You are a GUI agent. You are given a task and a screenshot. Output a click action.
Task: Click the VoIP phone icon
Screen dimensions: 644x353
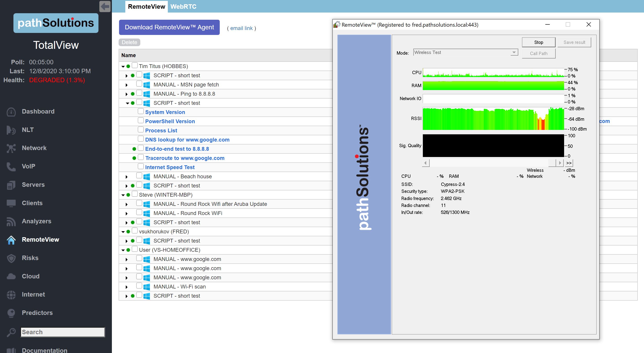(x=11, y=167)
